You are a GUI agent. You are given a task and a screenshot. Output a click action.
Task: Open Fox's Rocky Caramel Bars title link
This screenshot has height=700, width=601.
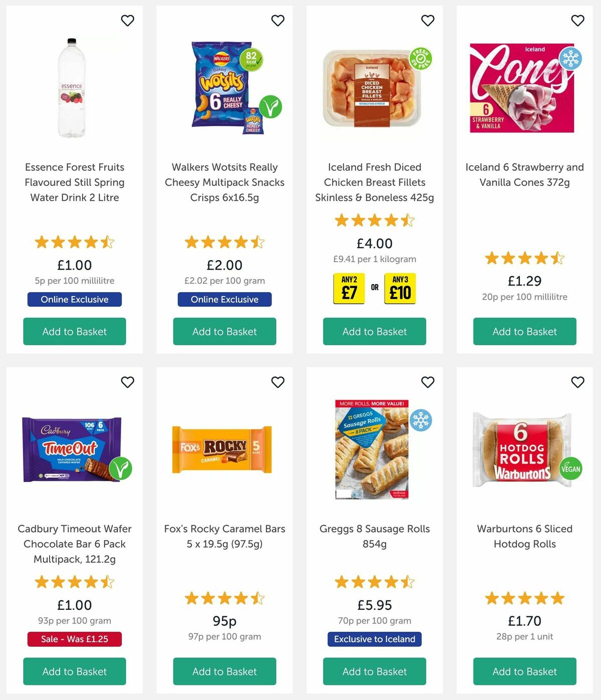click(224, 536)
